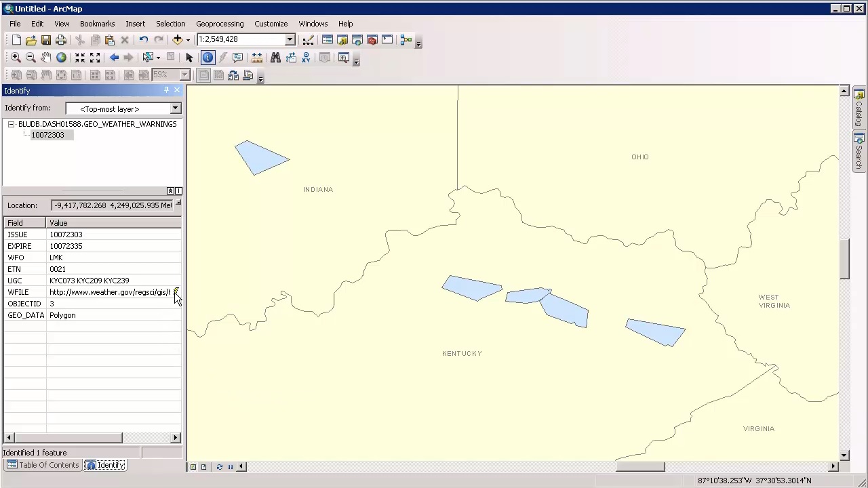Select the Pan hand tool
Image resolution: width=868 pixels, height=488 pixels.
point(46,58)
